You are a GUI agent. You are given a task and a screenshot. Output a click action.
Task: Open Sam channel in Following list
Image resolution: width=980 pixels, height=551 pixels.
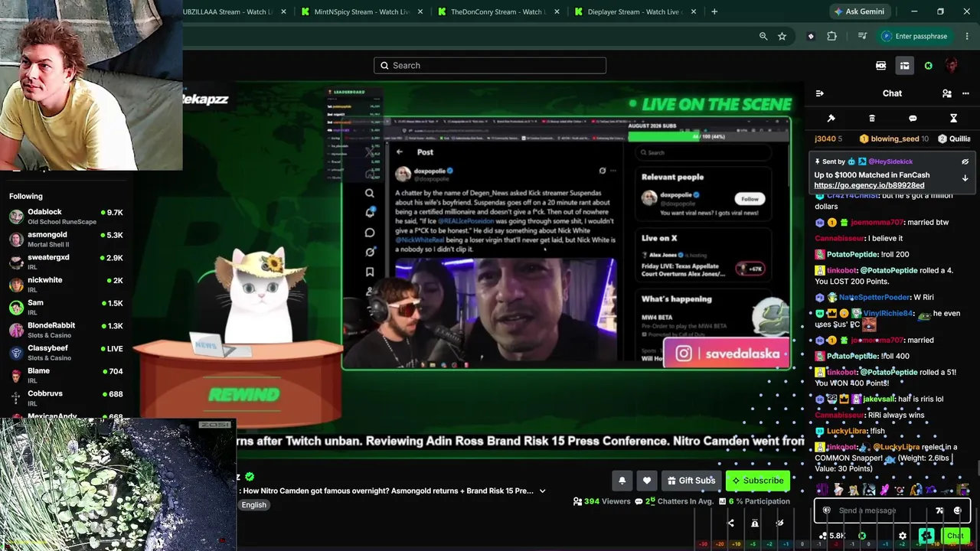pos(66,308)
